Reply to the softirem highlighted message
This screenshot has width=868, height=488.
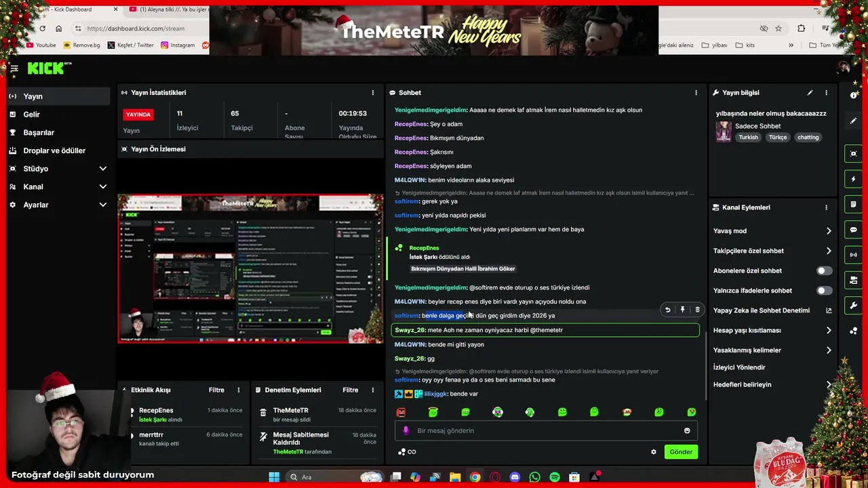tap(667, 310)
